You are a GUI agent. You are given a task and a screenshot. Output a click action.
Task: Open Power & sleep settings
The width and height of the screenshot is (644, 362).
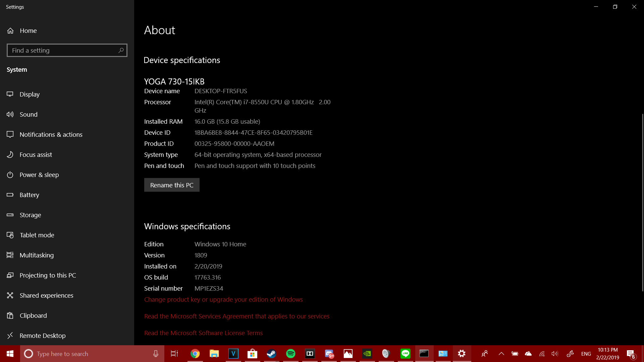coord(39,175)
